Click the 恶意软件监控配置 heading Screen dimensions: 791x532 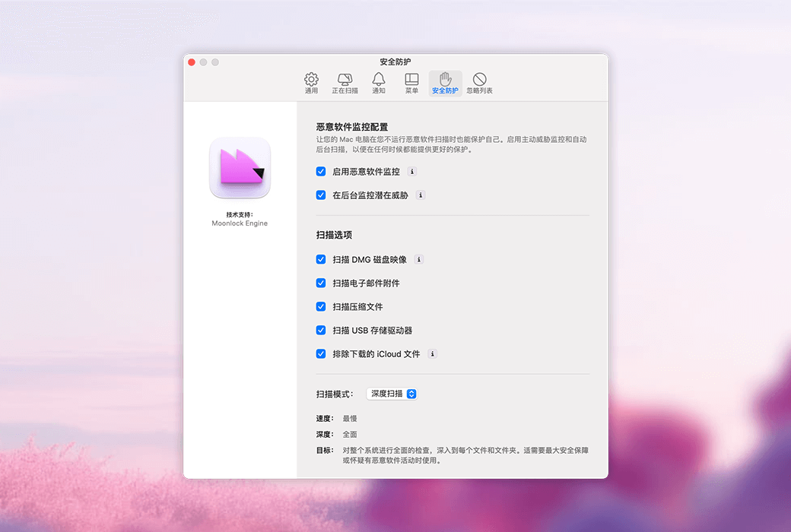pyautogui.click(x=352, y=127)
